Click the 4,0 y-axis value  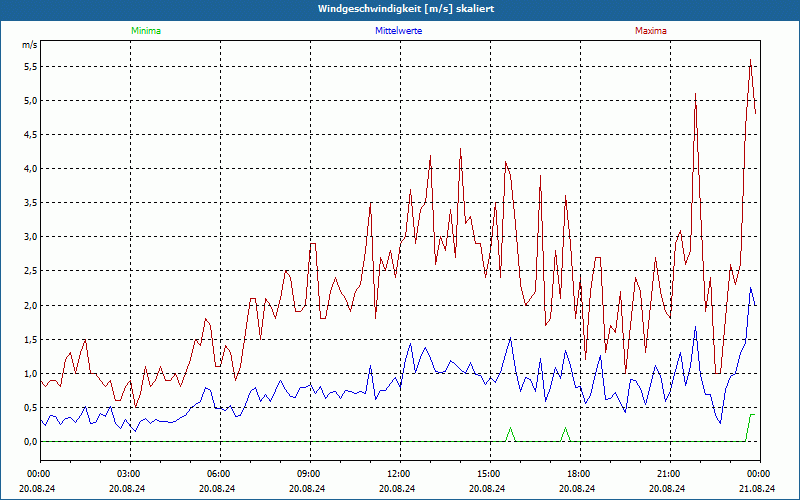pyautogui.click(x=31, y=169)
